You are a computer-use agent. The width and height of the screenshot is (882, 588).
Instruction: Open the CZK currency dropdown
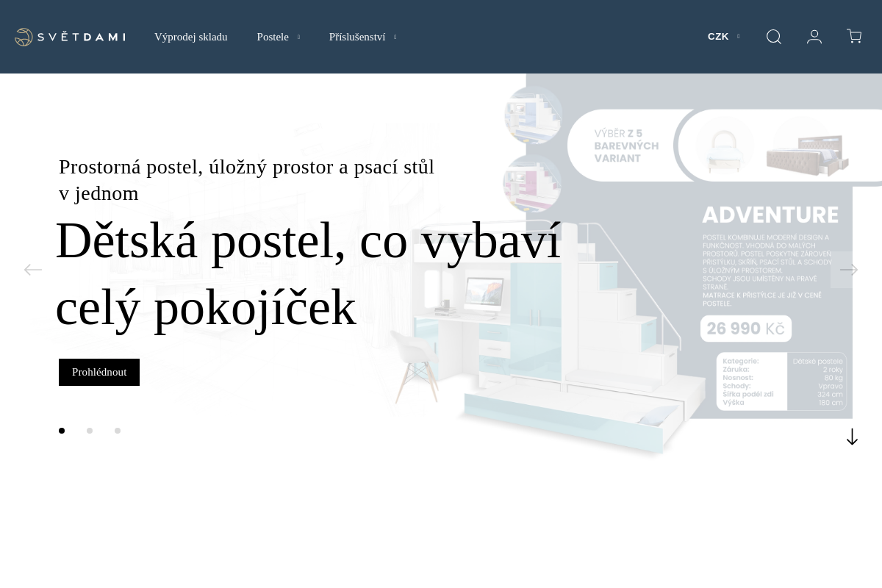click(x=723, y=37)
